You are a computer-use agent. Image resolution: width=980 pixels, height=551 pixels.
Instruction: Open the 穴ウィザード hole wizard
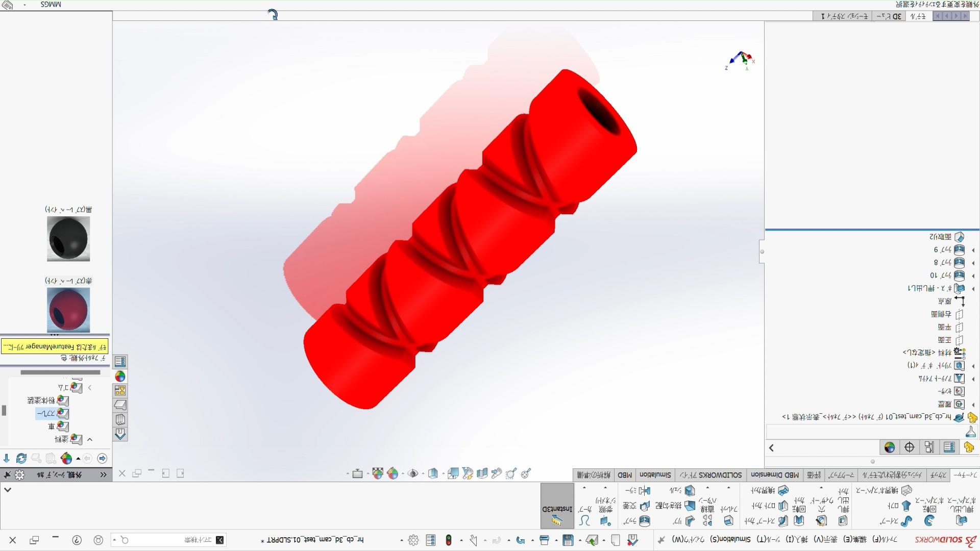[x=821, y=509]
